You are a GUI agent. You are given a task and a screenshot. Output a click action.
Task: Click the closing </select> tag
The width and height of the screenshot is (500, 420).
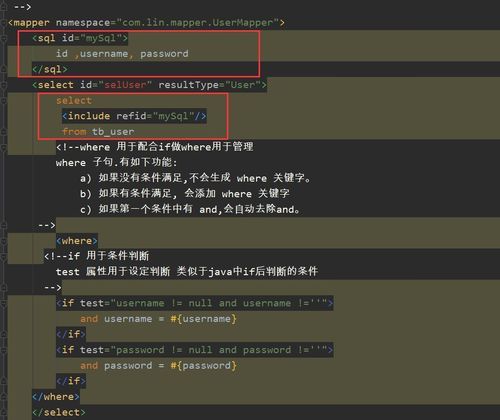[x=59, y=412]
